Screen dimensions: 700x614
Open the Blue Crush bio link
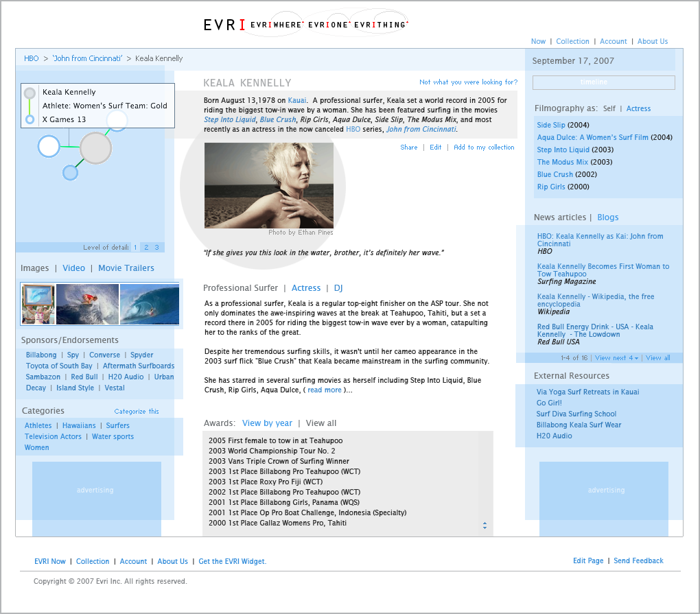coord(278,119)
